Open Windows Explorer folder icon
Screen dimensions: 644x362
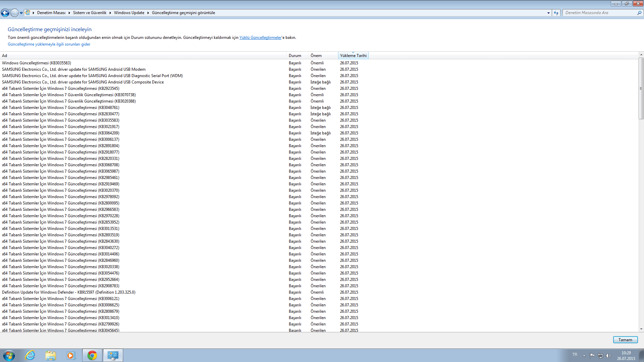[x=51, y=355]
